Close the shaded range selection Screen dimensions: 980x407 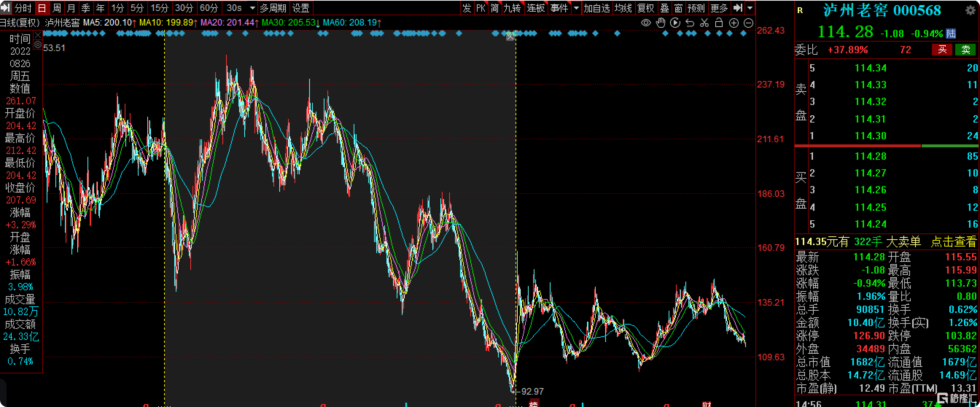pyautogui.click(x=510, y=37)
